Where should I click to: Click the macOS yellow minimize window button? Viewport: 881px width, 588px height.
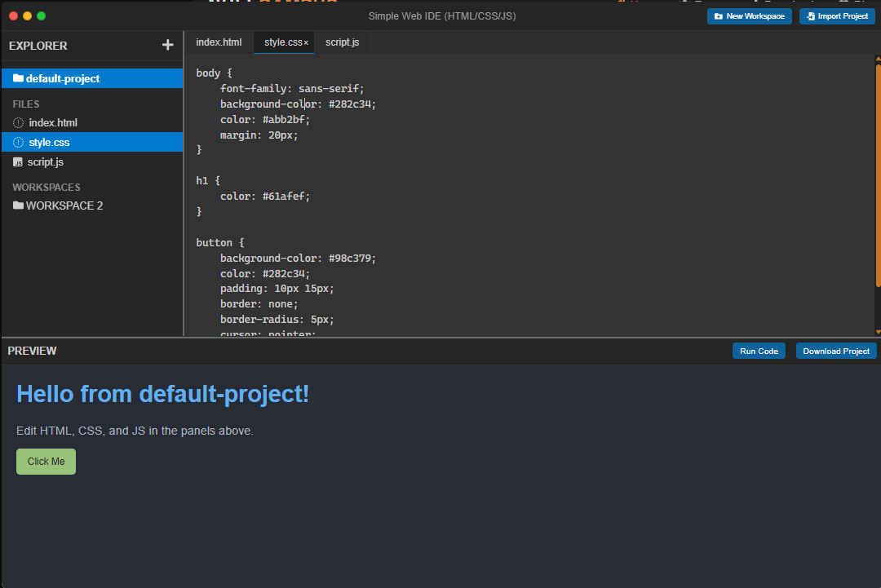(27, 15)
